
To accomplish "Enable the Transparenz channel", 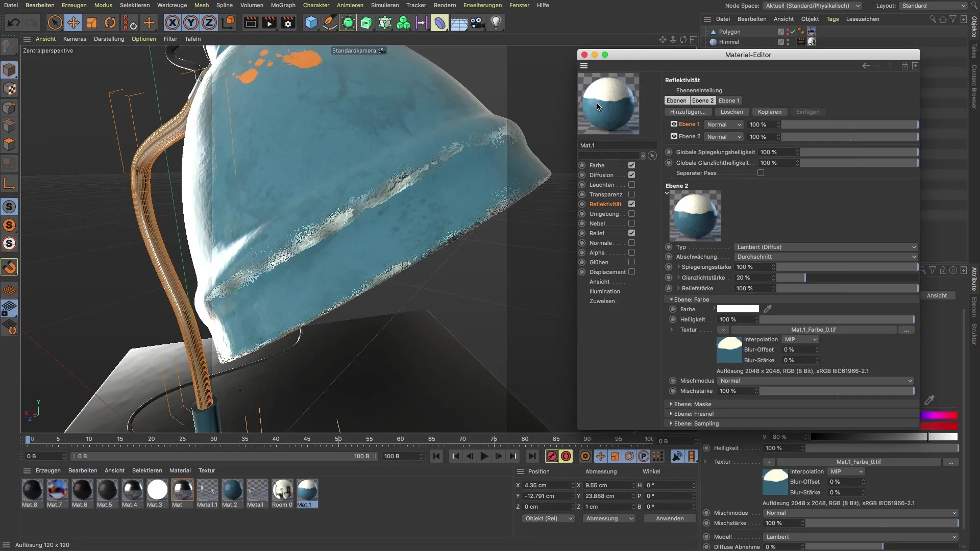I will point(631,194).
